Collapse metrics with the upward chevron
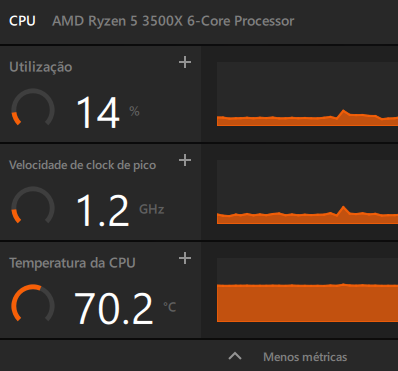 pos(235,357)
